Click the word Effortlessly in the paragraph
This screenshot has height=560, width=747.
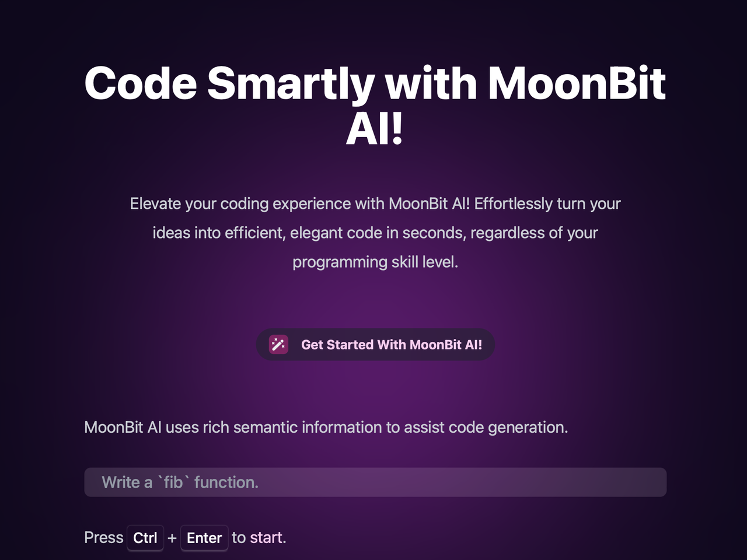point(514,204)
